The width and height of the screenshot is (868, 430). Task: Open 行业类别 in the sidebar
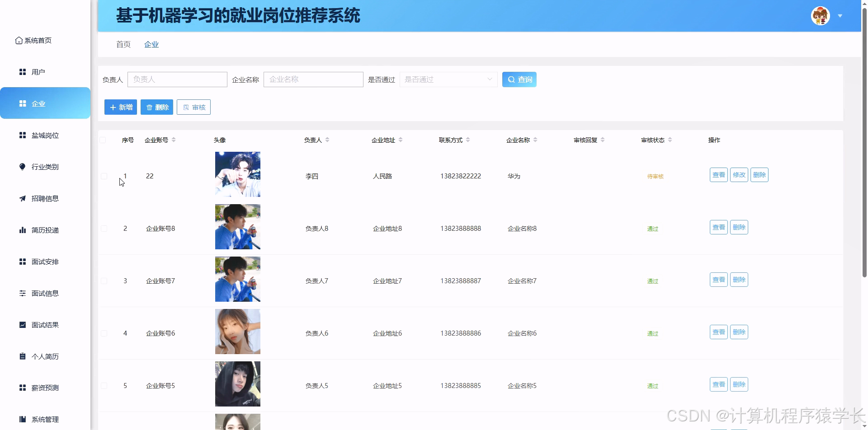click(x=44, y=167)
